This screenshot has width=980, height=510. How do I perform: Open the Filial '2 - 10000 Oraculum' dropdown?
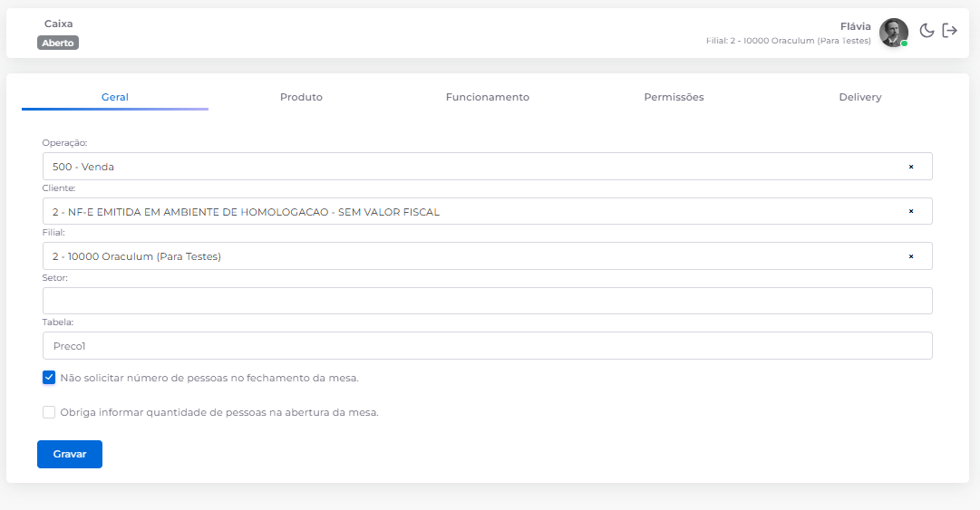(488, 256)
